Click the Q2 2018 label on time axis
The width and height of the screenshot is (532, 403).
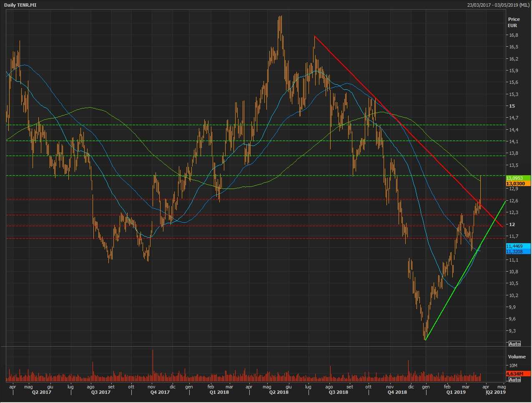279,392
